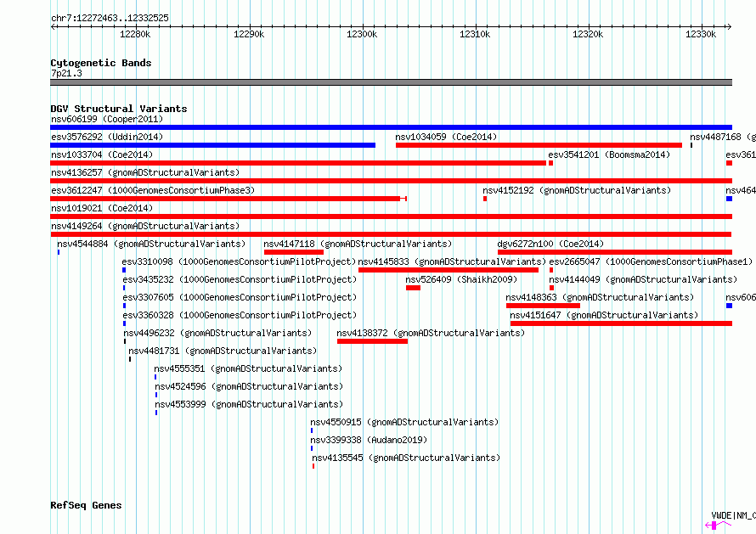Open nsv4144049 gnomAD variant label

pos(643,279)
